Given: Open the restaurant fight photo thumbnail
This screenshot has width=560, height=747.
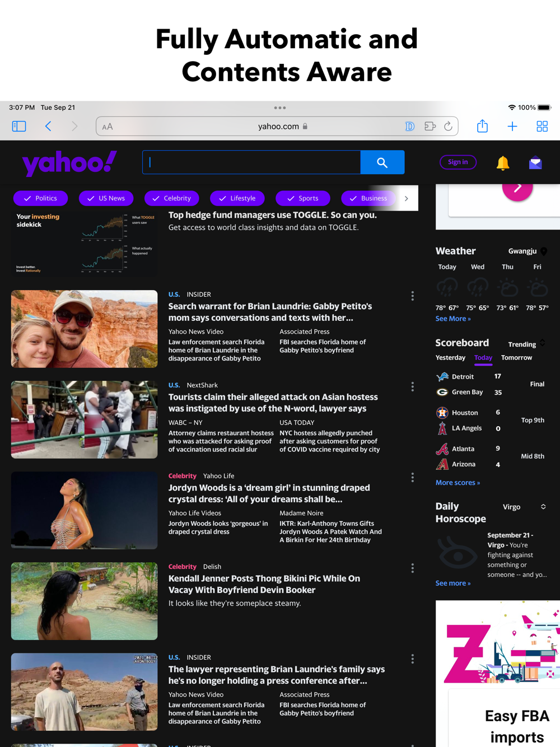Looking at the screenshot, I should pos(84,419).
